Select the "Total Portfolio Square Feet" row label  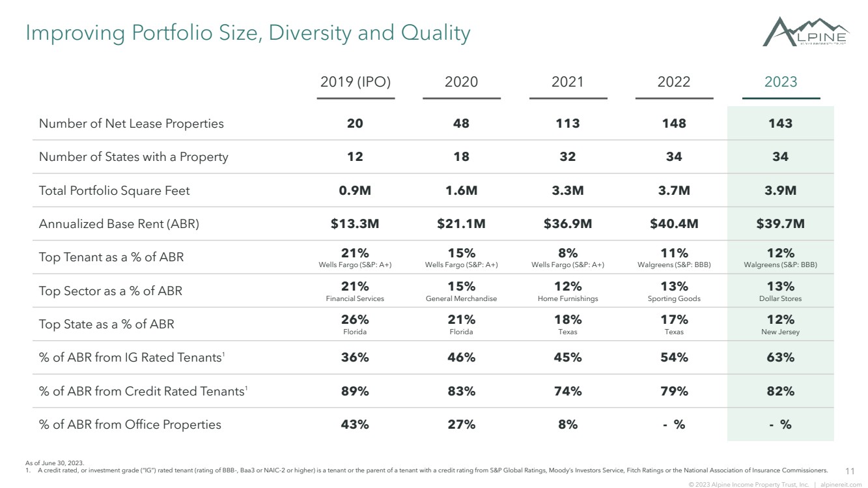point(115,190)
